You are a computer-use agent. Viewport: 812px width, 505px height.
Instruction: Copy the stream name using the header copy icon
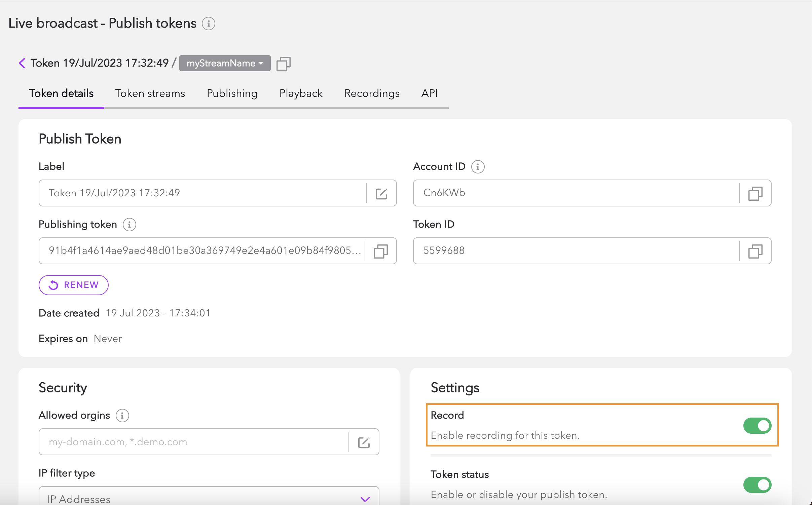coord(283,64)
